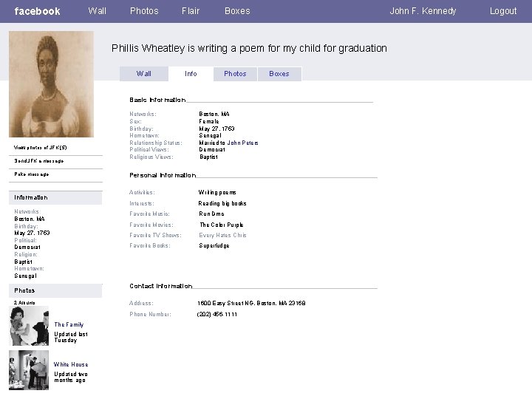Click Updated last Tuesday album caption
532x399 pixels.
(x=71, y=337)
